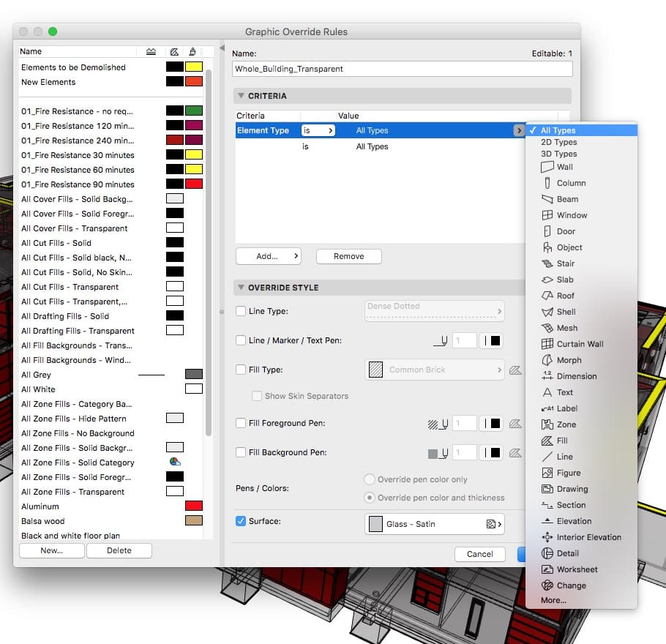Choose Curtain Wall icon in type list
Screen dimensions: 666x644
coord(547,344)
